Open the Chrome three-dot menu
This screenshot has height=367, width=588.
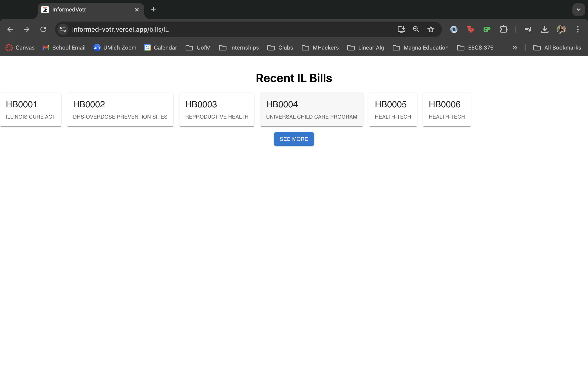click(x=578, y=29)
